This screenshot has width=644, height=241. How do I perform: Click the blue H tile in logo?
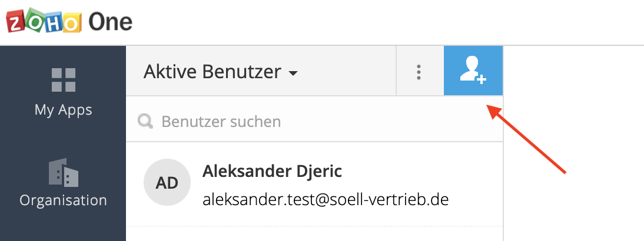[54, 22]
